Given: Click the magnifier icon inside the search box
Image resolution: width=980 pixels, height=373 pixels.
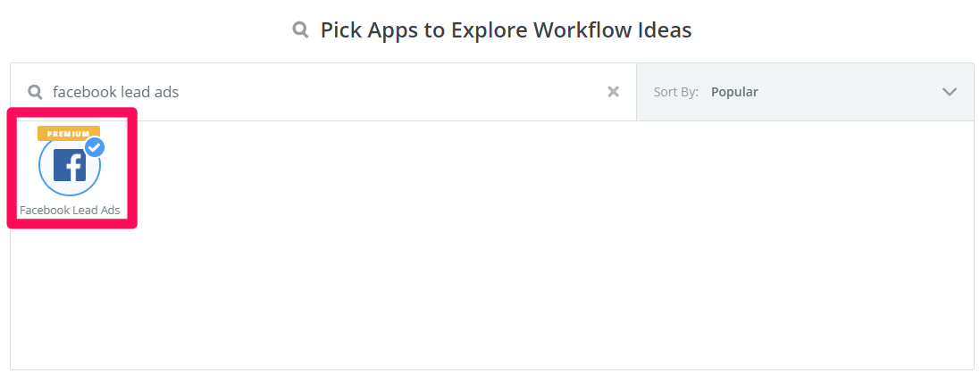Looking at the screenshot, I should tap(36, 92).
